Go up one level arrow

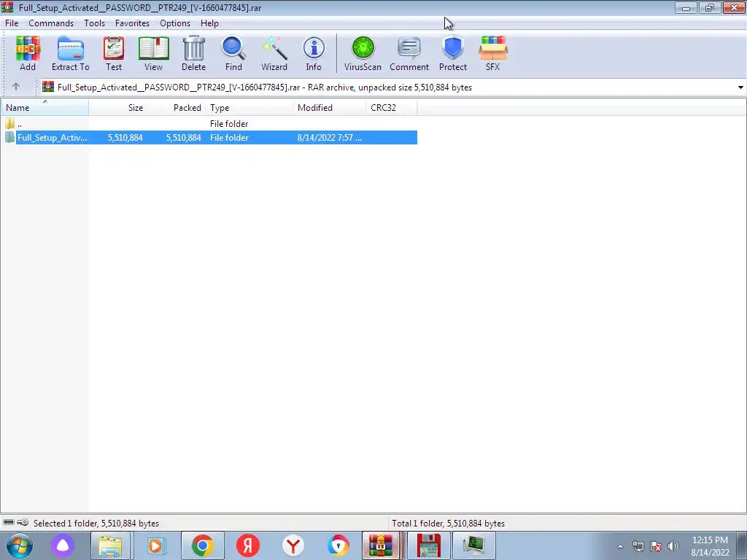point(16,87)
